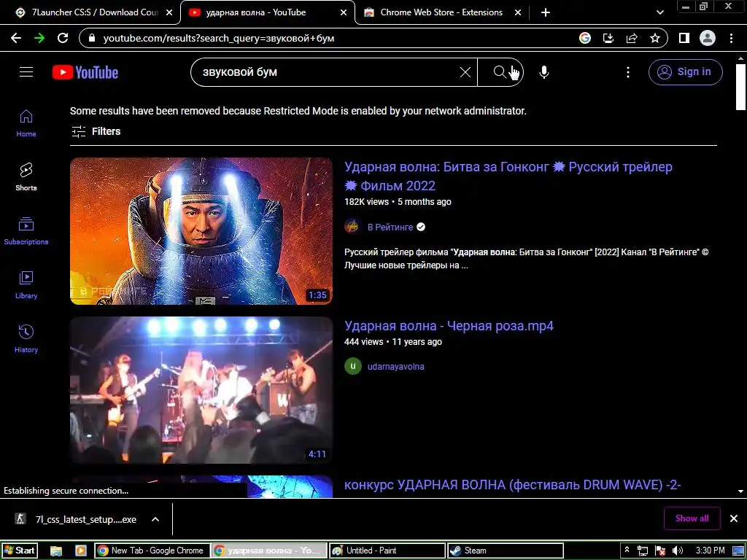Click the browser forward arrow
Image resolution: width=747 pixels, height=560 pixels.
pyautogui.click(x=39, y=38)
